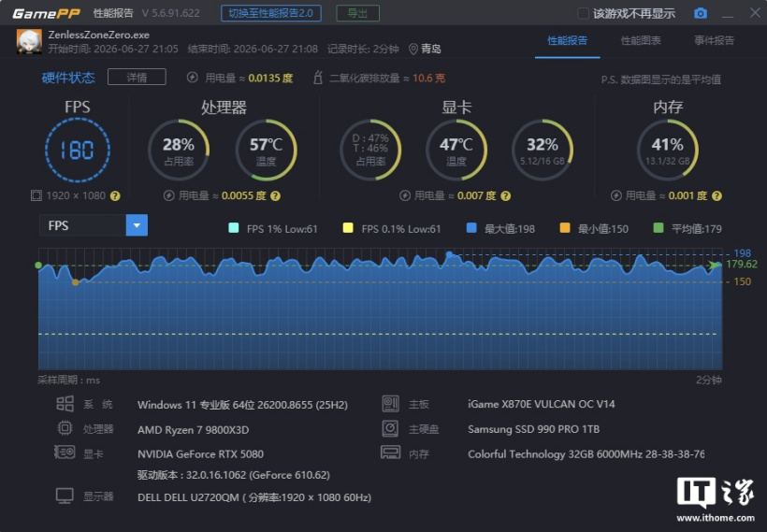Open help icon next to 0.0055 度
Image resolution: width=767 pixels, height=532 pixels.
(x=275, y=196)
